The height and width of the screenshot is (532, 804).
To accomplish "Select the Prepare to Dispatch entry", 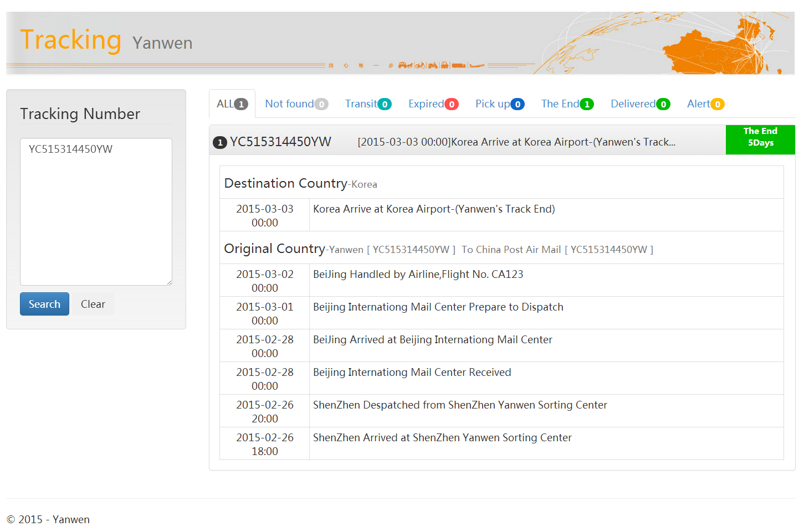I will point(438,307).
